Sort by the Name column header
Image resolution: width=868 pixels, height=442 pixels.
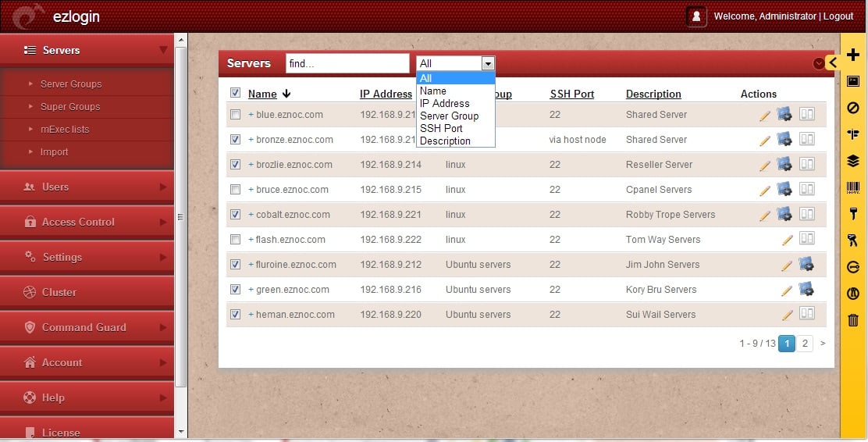click(262, 94)
